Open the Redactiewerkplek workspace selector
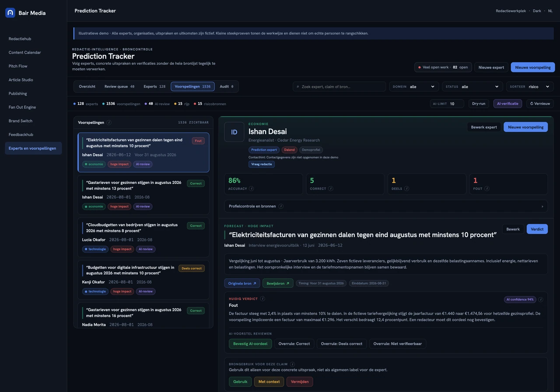The width and height of the screenshot is (560, 392). 511,11
